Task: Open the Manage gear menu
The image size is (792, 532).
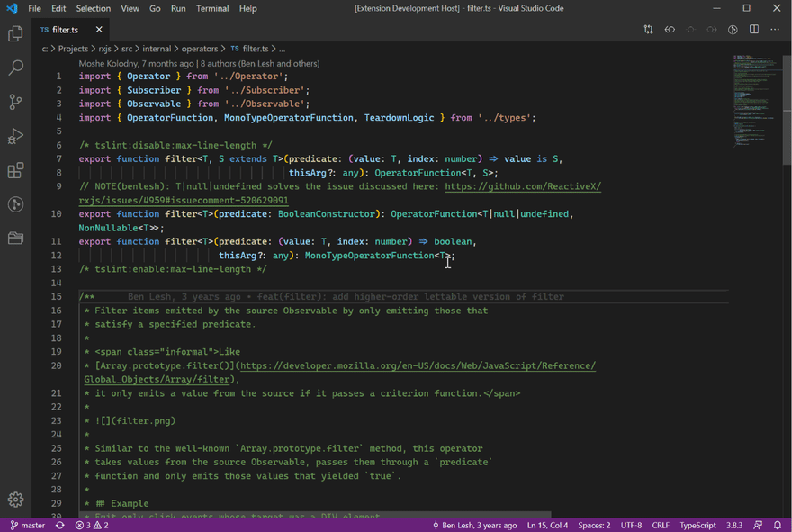Action: (x=15, y=500)
